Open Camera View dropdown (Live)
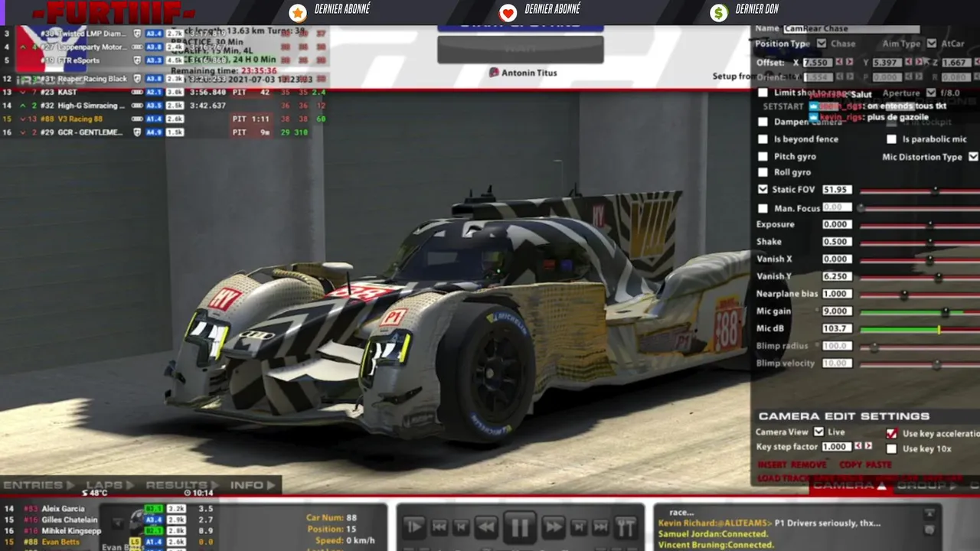The height and width of the screenshot is (551, 980). (818, 432)
